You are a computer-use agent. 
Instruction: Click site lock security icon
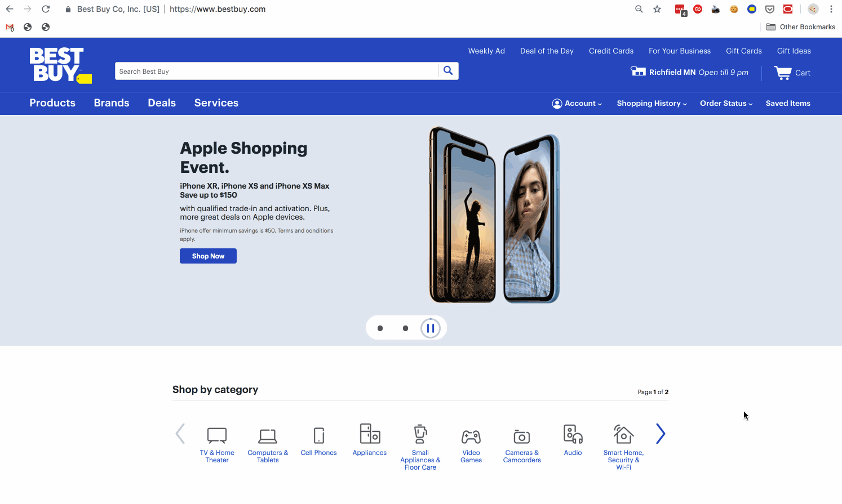click(x=68, y=9)
